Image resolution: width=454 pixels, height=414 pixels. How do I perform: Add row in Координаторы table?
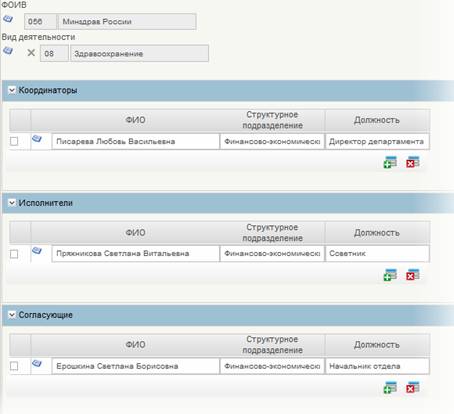point(390,162)
